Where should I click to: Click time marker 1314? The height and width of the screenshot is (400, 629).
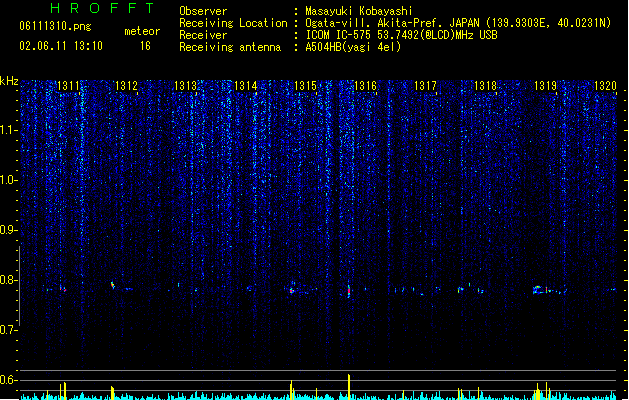point(246,86)
